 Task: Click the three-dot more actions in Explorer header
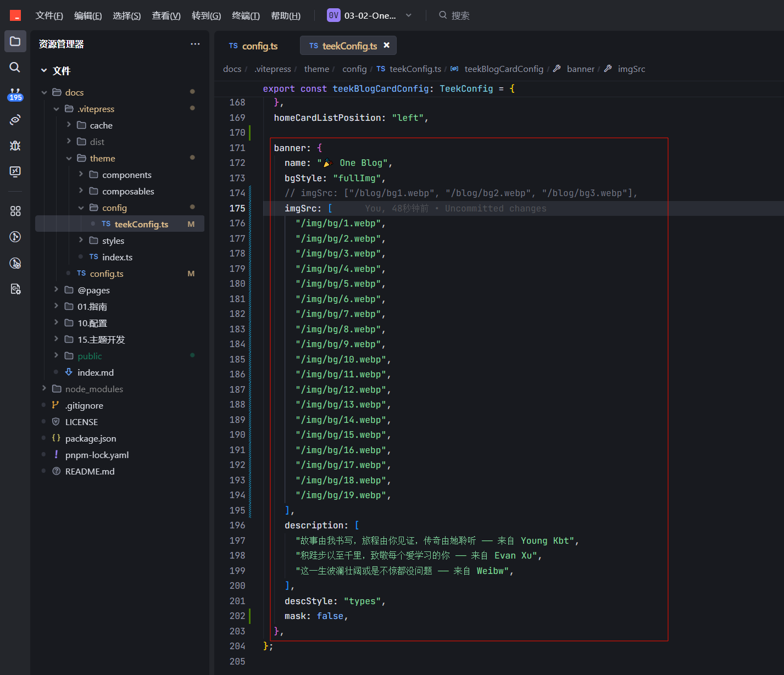[x=195, y=44]
